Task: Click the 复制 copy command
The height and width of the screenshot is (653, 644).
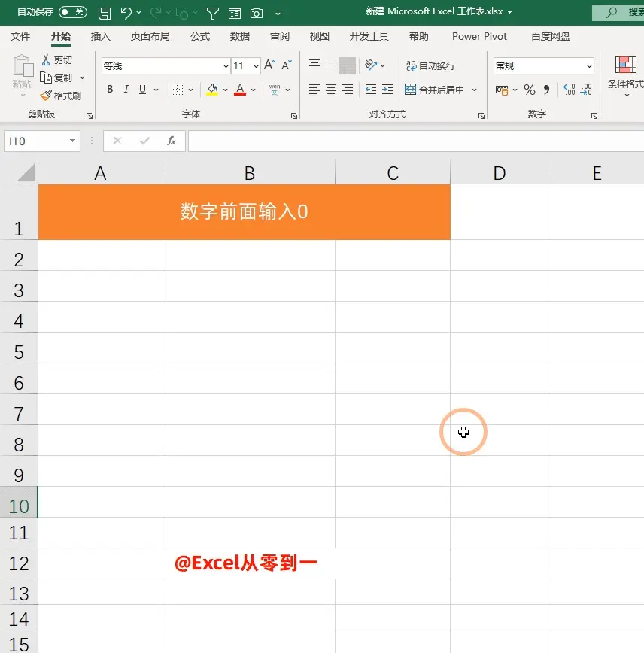Action: [x=63, y=77]
